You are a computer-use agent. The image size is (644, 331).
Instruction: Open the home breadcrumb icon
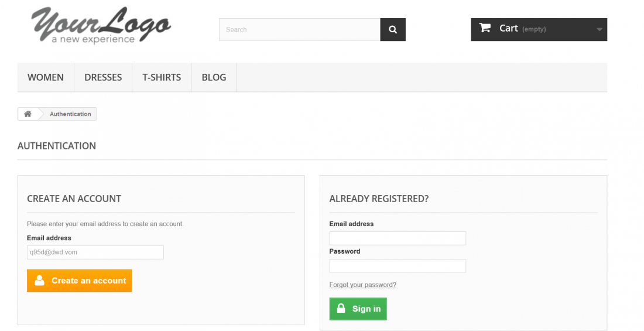(x=28, y=114)
